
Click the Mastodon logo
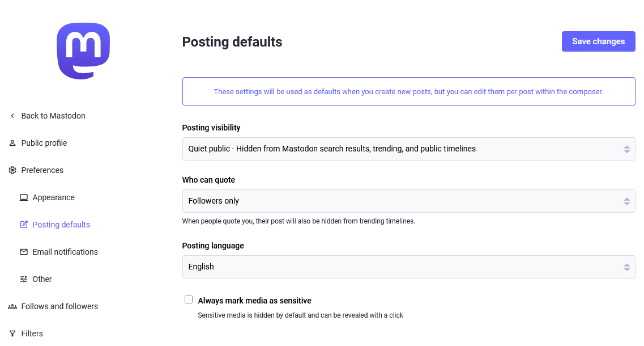(83, 51)
